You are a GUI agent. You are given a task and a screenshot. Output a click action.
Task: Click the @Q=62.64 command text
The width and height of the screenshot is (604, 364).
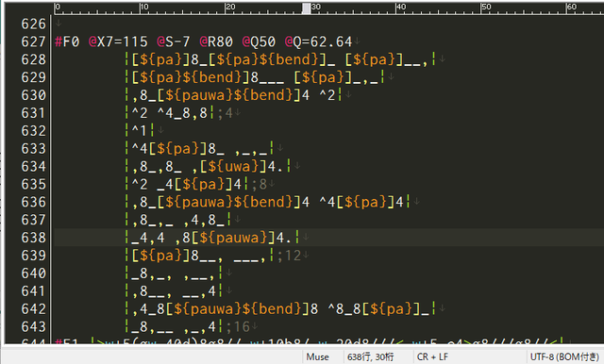[x=318, y=41]
